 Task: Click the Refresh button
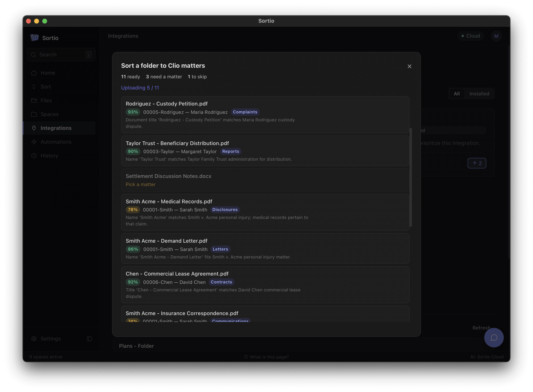(481, 328)
